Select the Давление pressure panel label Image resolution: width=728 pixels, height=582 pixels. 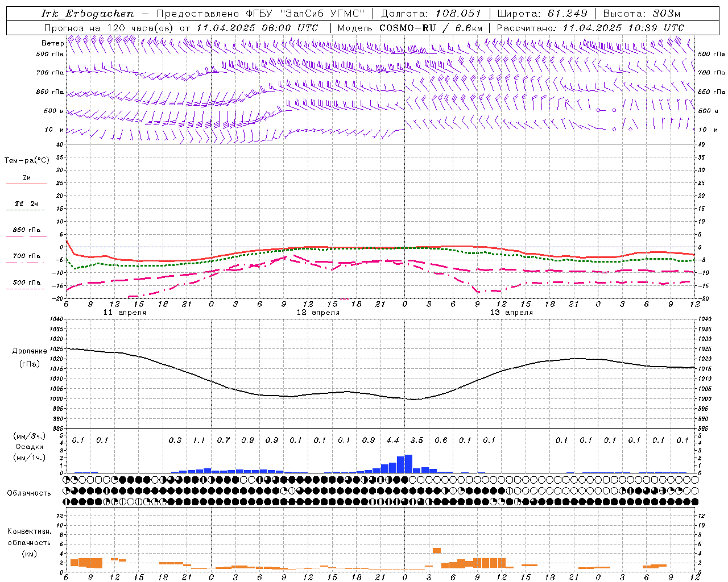pos(30,351)
